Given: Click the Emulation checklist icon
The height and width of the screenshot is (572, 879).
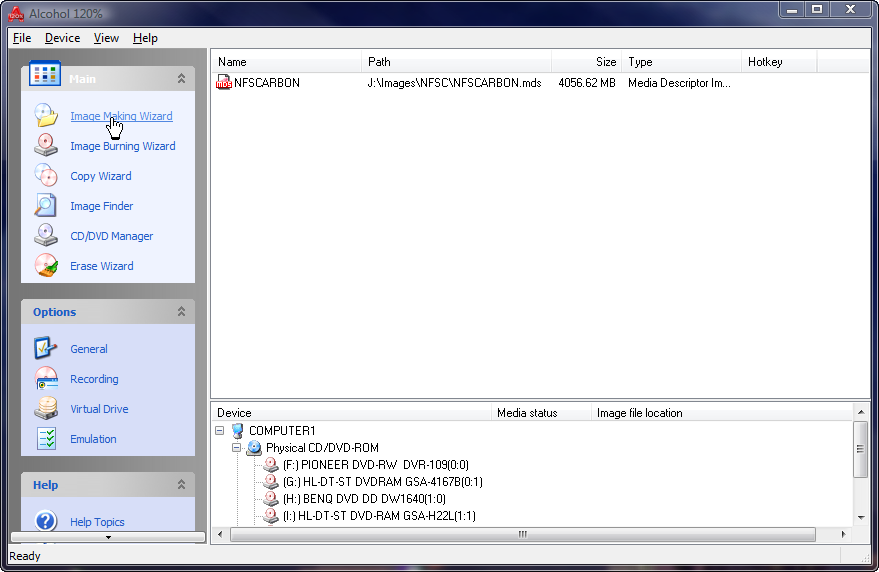Looking at the screenshot, I should (x=46, y=439).
